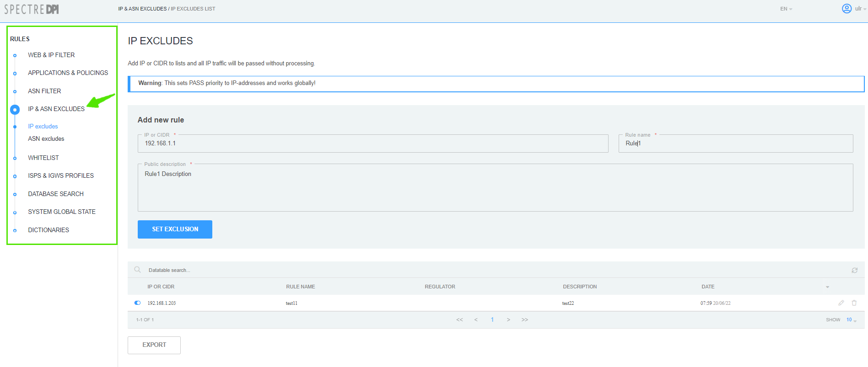Click the Export button
The image size is (868, 367).
click(x=154, y=345)
